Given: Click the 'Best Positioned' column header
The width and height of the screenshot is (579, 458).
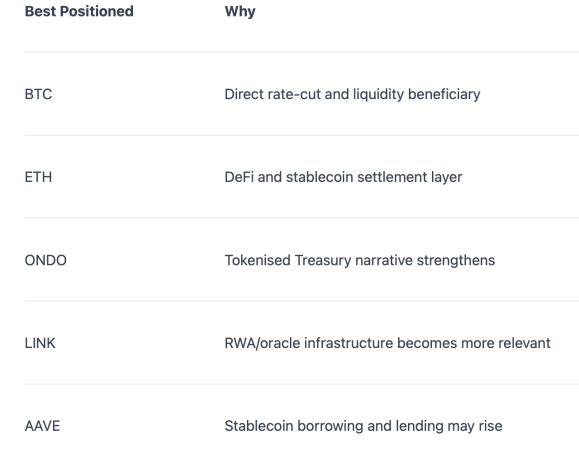Looking at the screenshot, I should point(79,11).
